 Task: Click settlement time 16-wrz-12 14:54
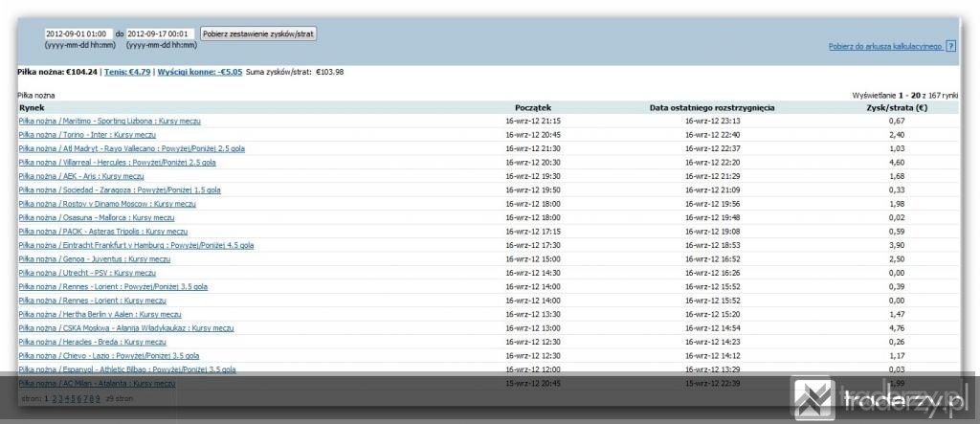712,328
